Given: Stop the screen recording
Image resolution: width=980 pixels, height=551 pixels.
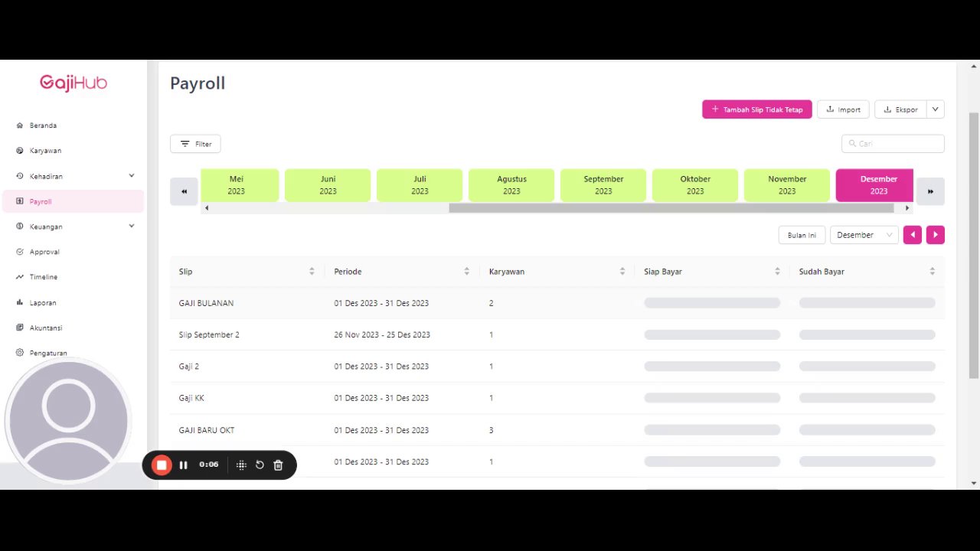Looking at the screenshot, I should [x=162, y=465].
